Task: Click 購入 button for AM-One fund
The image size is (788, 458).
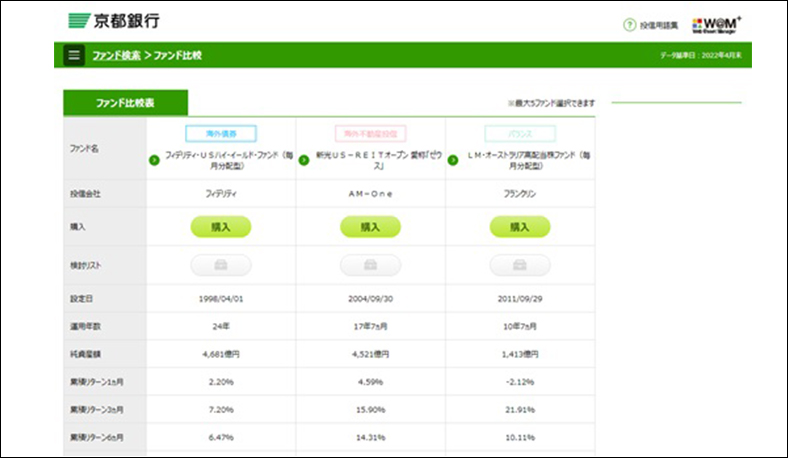Action: click(370, 227)
